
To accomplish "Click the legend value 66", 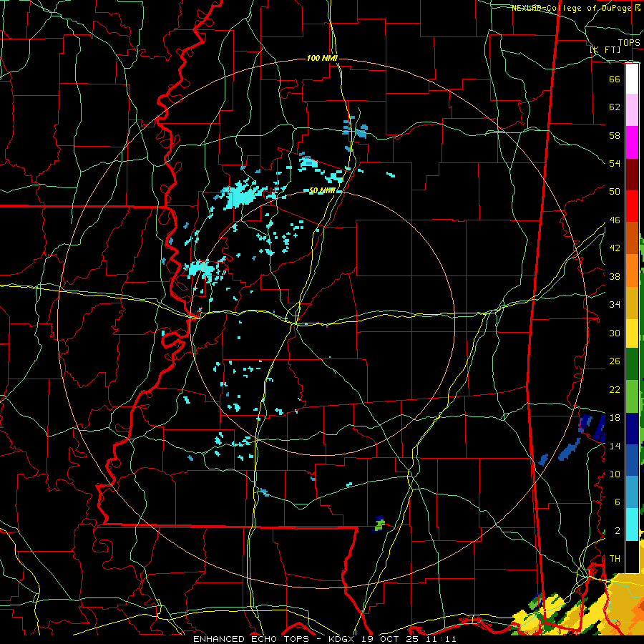I will tap(615, 79).
